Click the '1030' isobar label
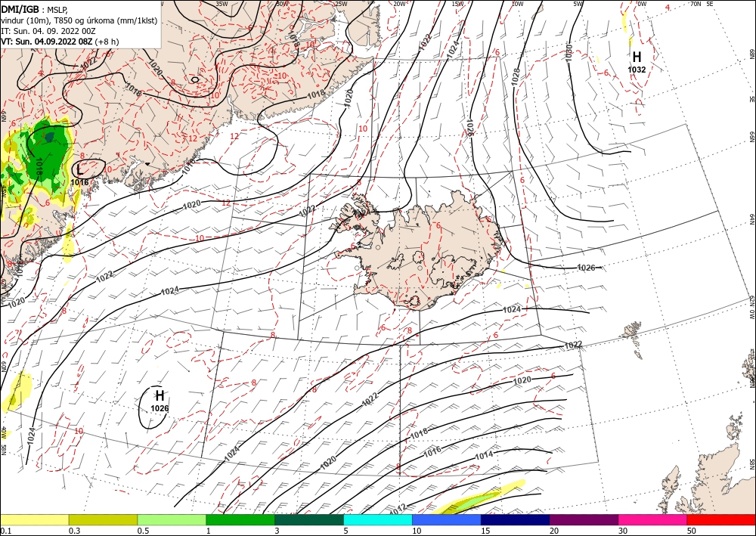Viewport: 756px width, 536px height. [569, 52]
